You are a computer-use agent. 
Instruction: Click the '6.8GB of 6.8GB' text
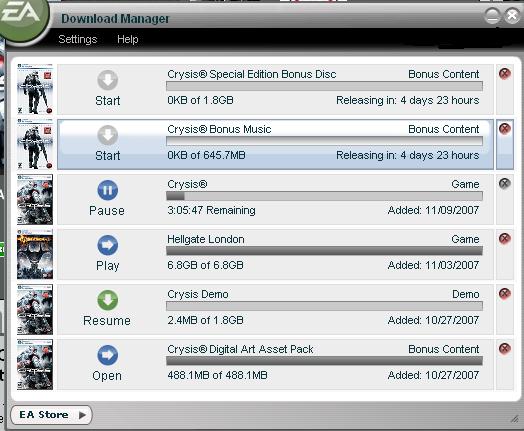(206, 265)
